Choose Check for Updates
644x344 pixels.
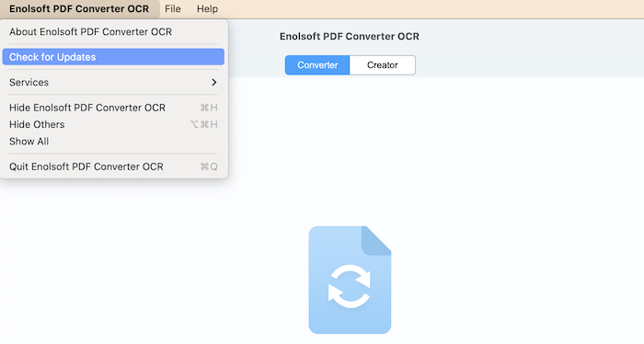coord(113,57)
